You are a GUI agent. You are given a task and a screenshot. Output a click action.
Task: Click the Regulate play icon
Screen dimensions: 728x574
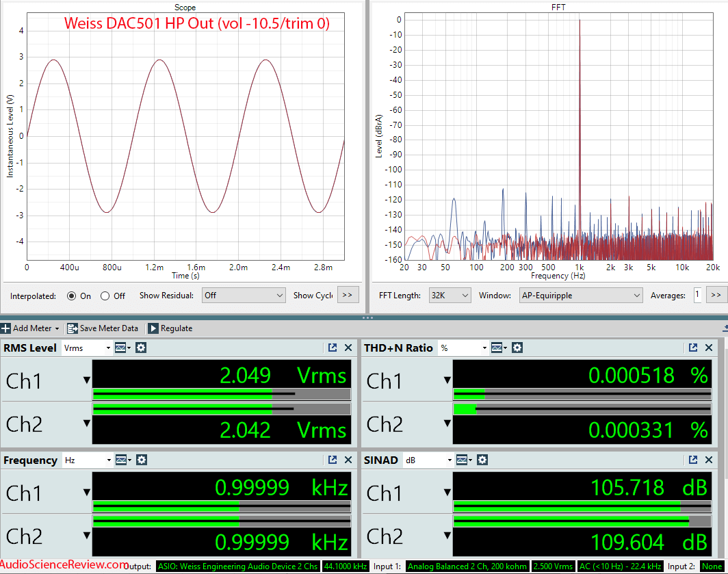[x=153, y=328]
